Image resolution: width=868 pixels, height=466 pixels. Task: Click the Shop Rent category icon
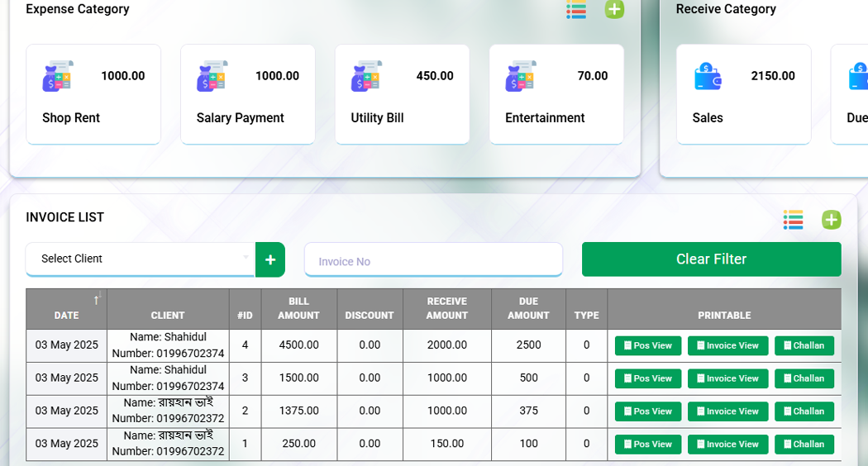(x=58, y=76)
